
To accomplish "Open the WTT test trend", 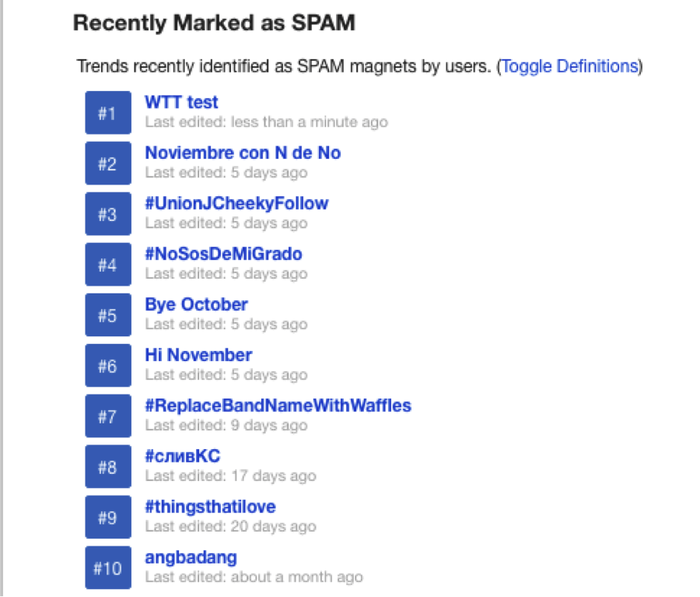I will [x=181, y=102].
